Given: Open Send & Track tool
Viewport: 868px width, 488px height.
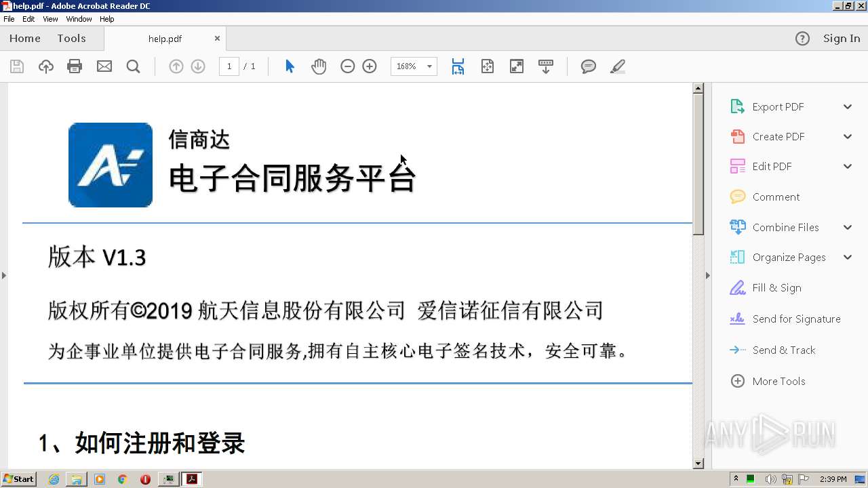Looking at the screenshot, I should [x=783, y=350].
